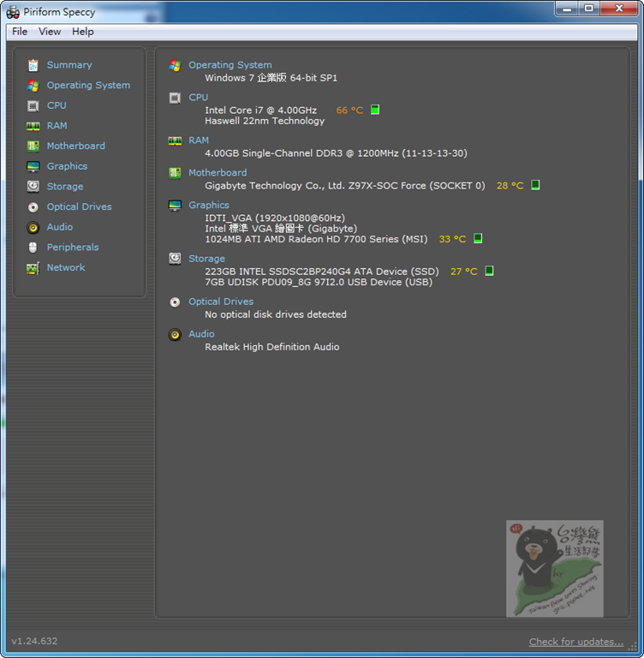This screenshot has width=644, height=658.
Task: Open the Storage section in sidebar
Action: coord(65,186)
